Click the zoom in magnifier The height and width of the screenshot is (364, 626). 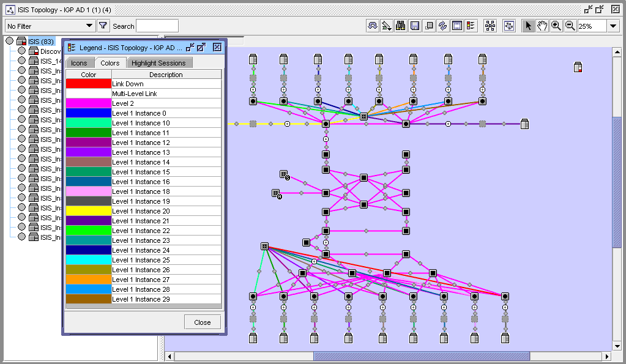(556, 26)
